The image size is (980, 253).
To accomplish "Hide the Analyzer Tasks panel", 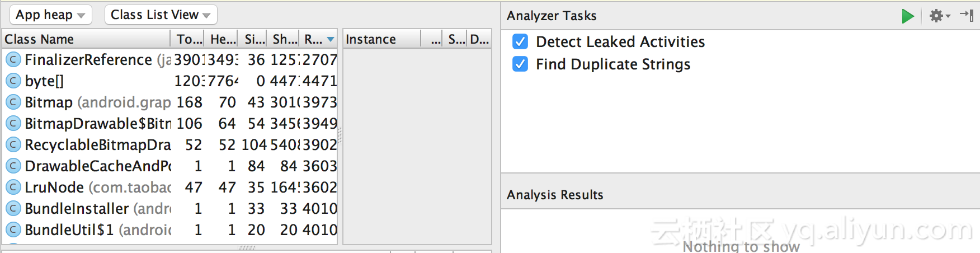I will 967,15.
